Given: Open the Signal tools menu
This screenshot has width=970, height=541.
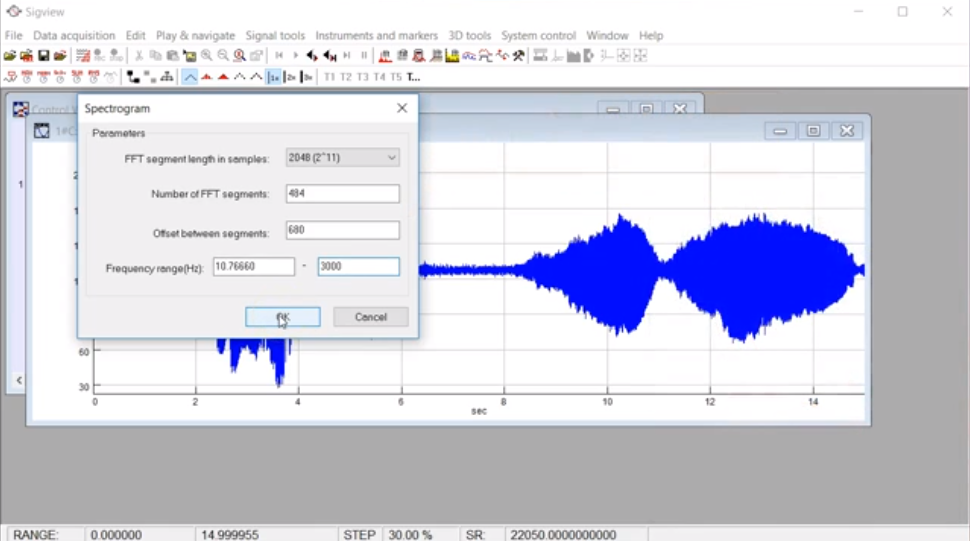Looking at the screenshot, I should tap(275, 35).
